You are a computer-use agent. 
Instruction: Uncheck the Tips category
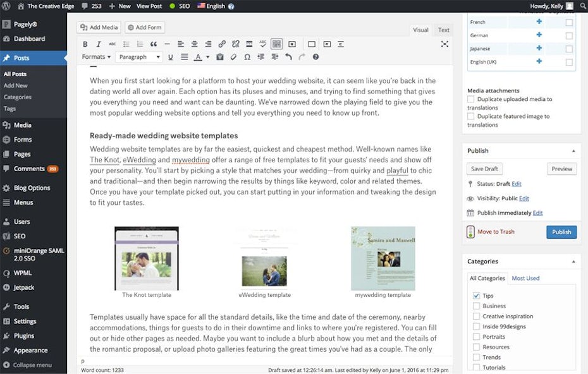(x=476, y=296)
